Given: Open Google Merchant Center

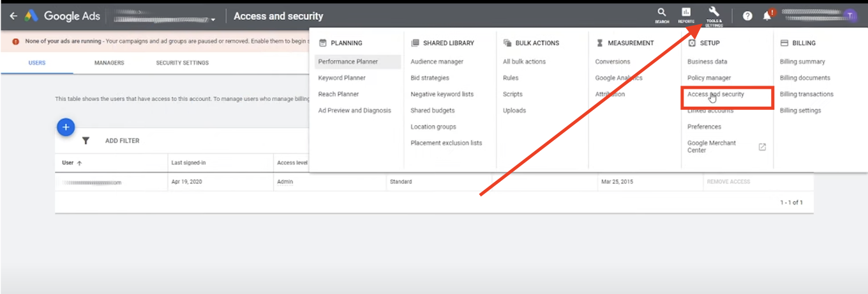Looking at the screenshot, I should 712,147.
